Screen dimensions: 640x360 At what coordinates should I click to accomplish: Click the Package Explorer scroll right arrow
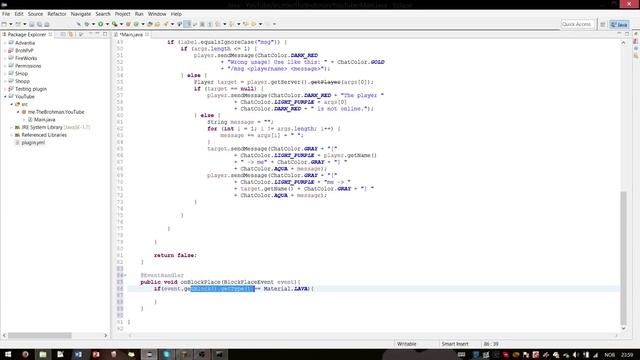[x=105, y=336]
